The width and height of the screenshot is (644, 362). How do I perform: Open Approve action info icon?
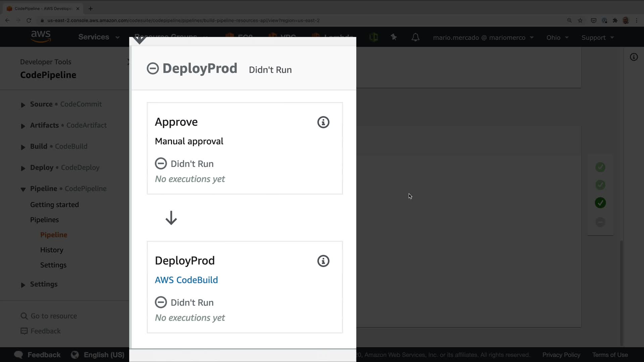(323, 122)
